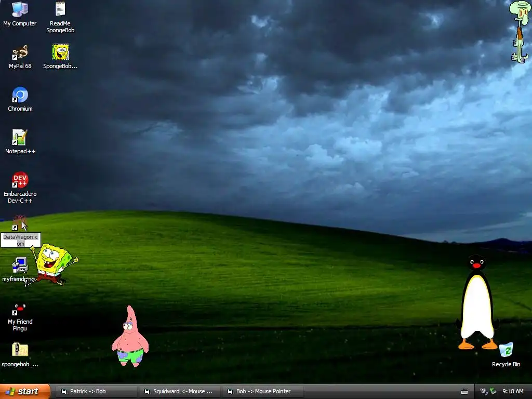Select the myfriendpingu installer icon

[x=20, y=265]
